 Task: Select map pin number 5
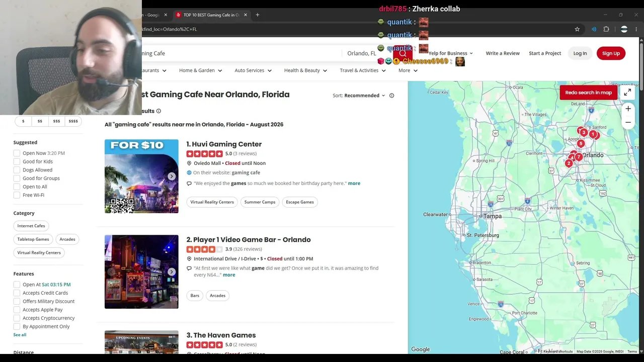click(581, 144)
